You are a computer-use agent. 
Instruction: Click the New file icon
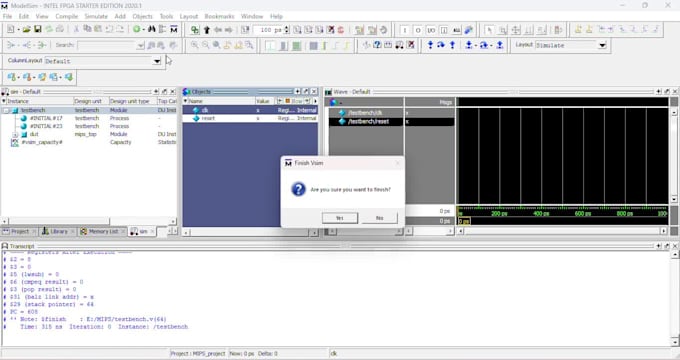coord(11,29)
